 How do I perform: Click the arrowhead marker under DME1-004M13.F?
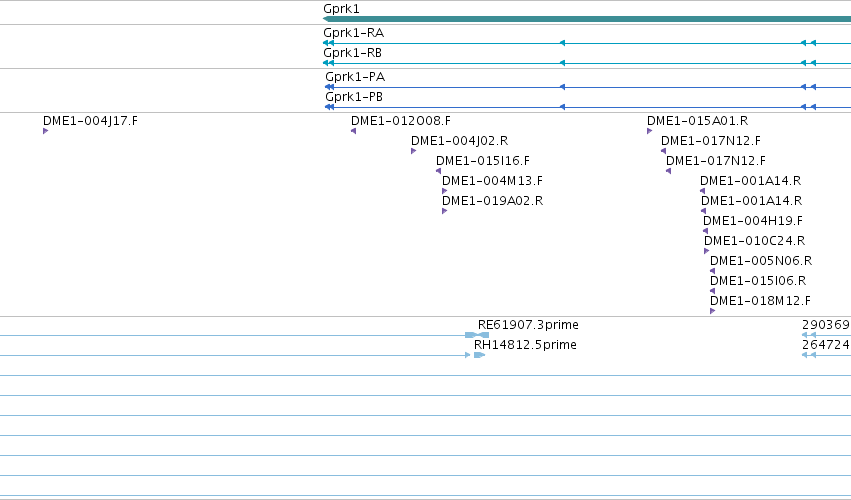pos(444,191)
